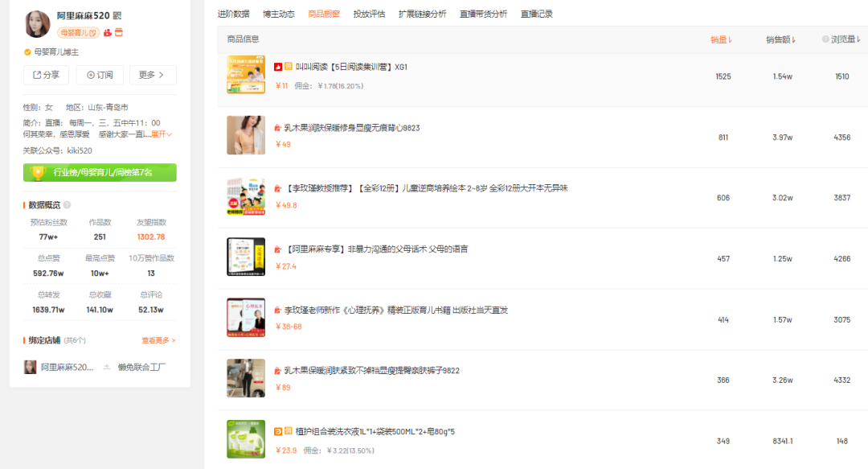Click the orange shop icon under the name
The height and width of the screenshot is (469, 868).
[x=118, y=33]
